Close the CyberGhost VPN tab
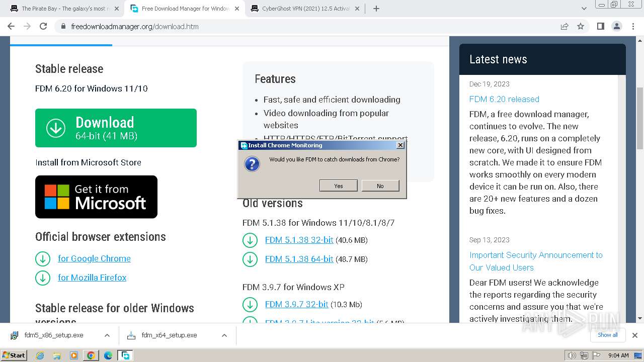Viewport: 644px width, 362px height. pos(357,9)
